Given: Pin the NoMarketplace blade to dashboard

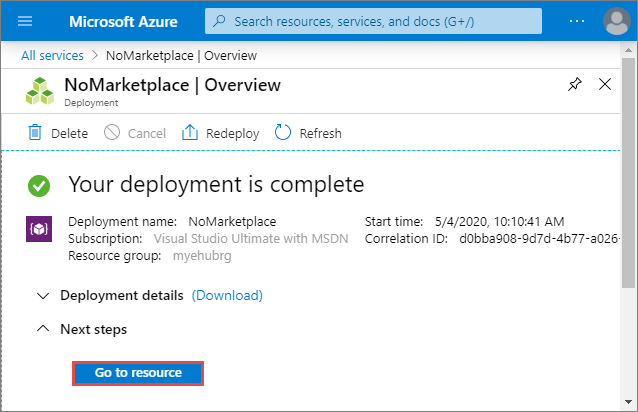Looking at the screenshot, I should click(574, 85).
